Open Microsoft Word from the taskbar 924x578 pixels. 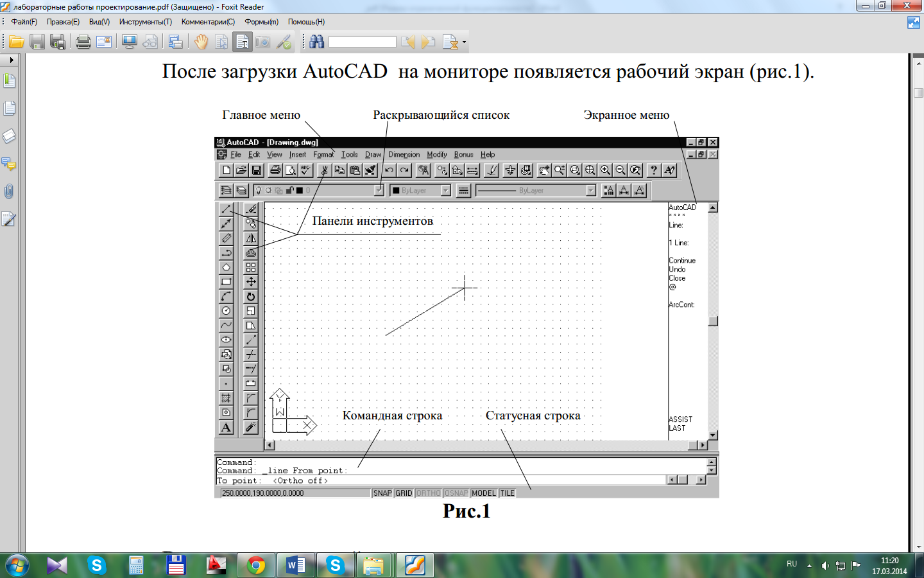click(296, 566)
